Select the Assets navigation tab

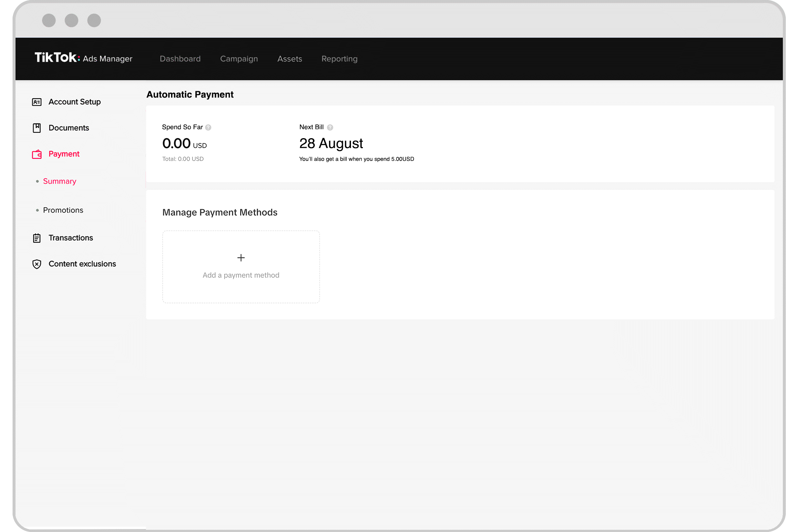[289, 58]
